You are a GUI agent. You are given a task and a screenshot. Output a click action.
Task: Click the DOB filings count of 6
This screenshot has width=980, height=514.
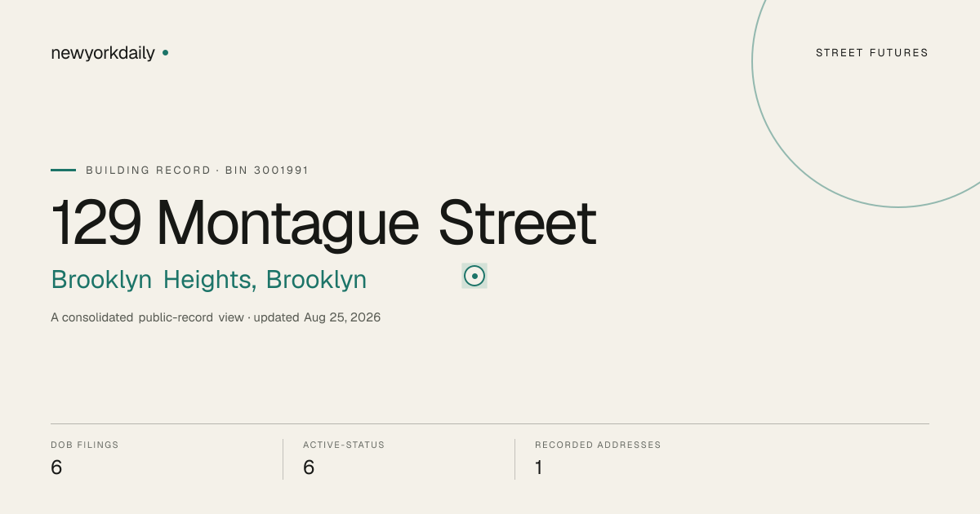coord(56,467)
